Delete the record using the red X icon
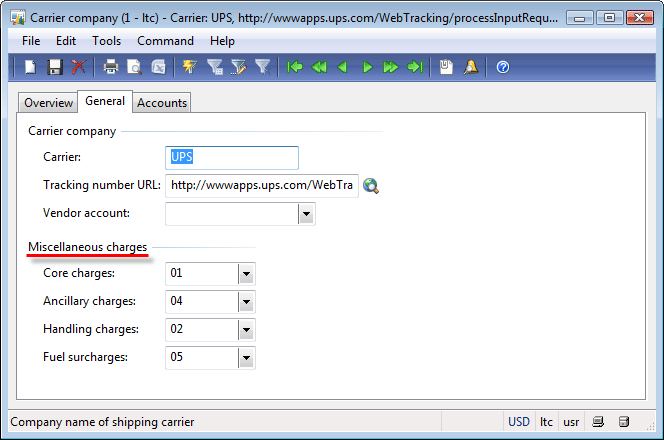This screenshot has width=664, height=440. click(x=78, y=67)
